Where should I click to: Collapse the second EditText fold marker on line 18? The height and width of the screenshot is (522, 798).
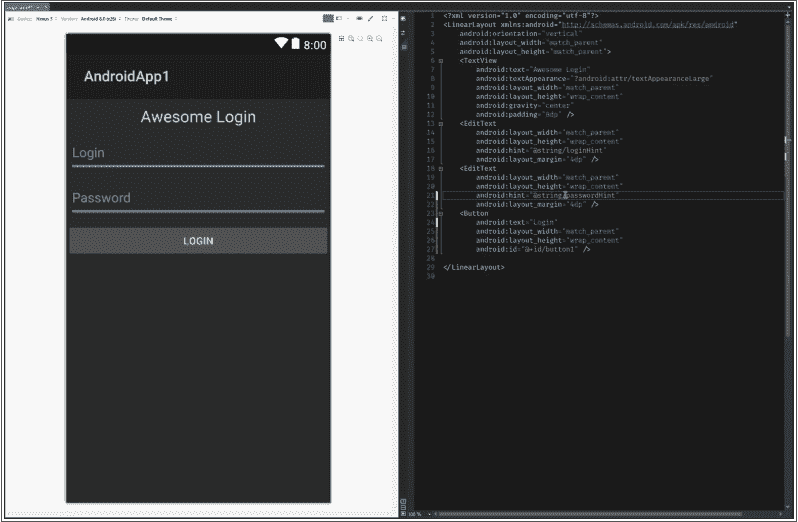[441, 168]
